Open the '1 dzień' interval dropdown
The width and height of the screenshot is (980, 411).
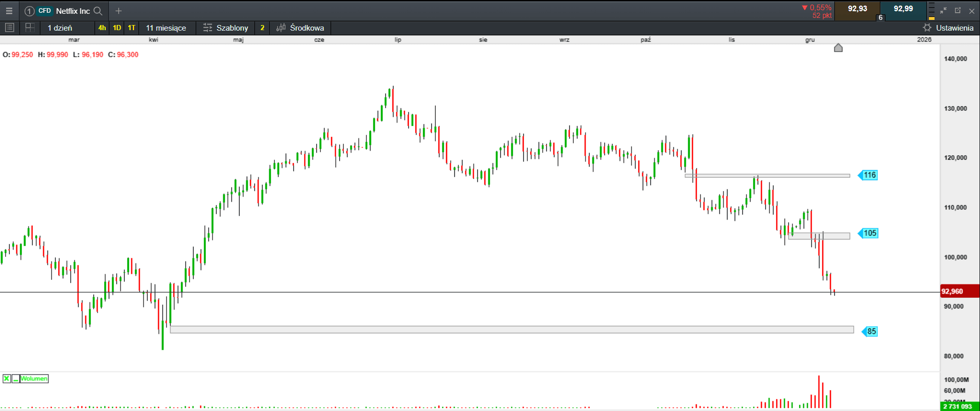click(60, 28)
